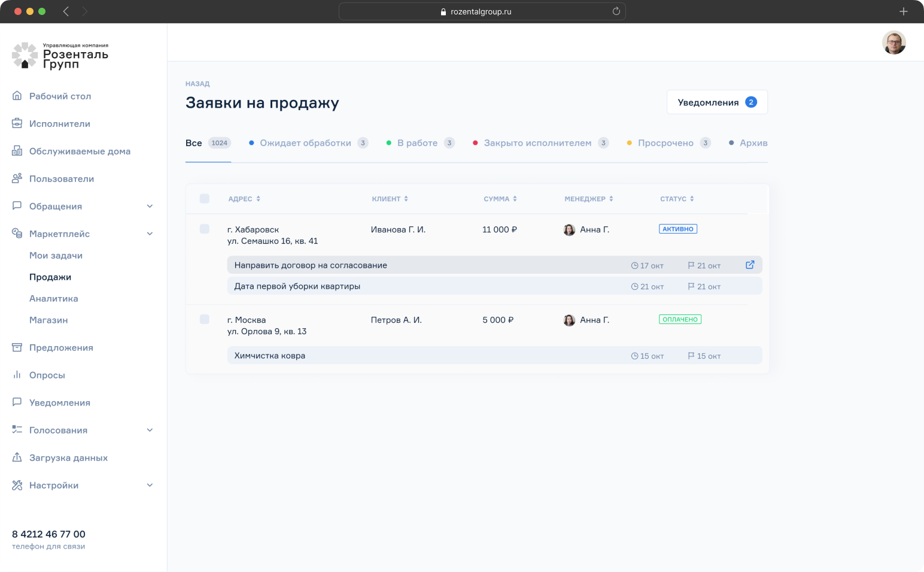
Task: Check the checkbox for Москва row
Action: coord(205,319)
